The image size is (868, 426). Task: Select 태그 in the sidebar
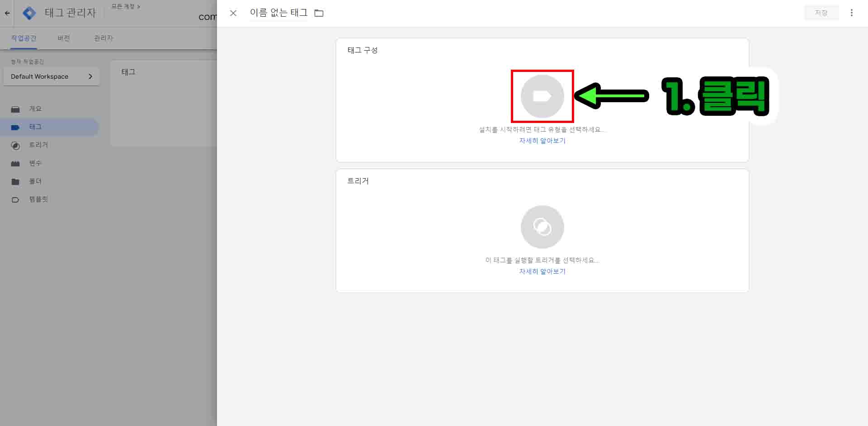click(50, 127)
